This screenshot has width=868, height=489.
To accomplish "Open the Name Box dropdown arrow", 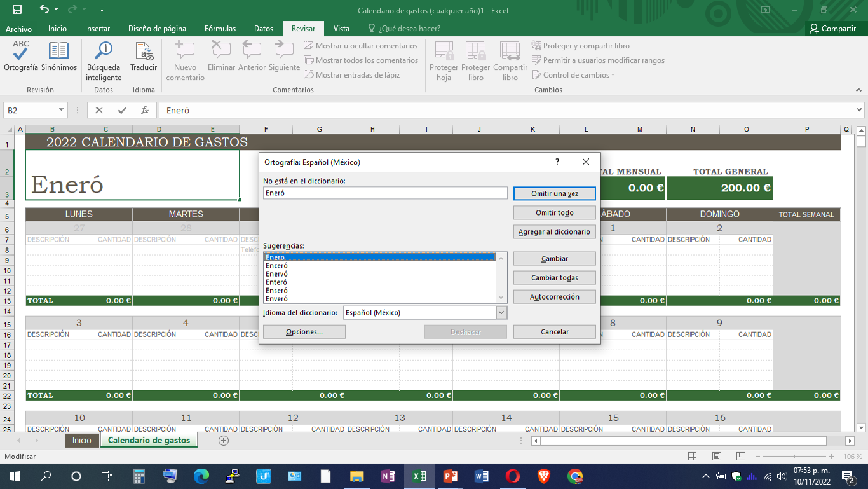I will pos(61,110).
